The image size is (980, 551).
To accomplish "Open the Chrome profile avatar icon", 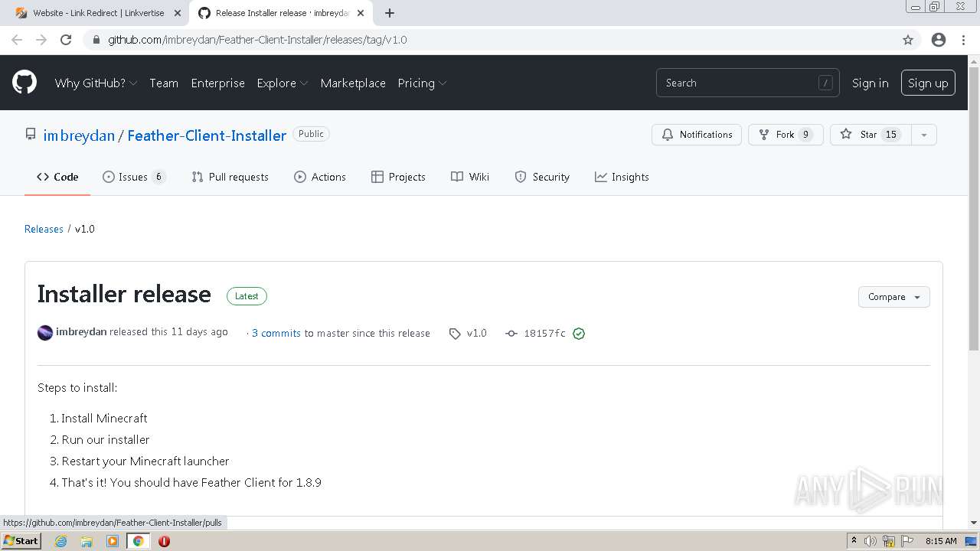I will point(939,40).
